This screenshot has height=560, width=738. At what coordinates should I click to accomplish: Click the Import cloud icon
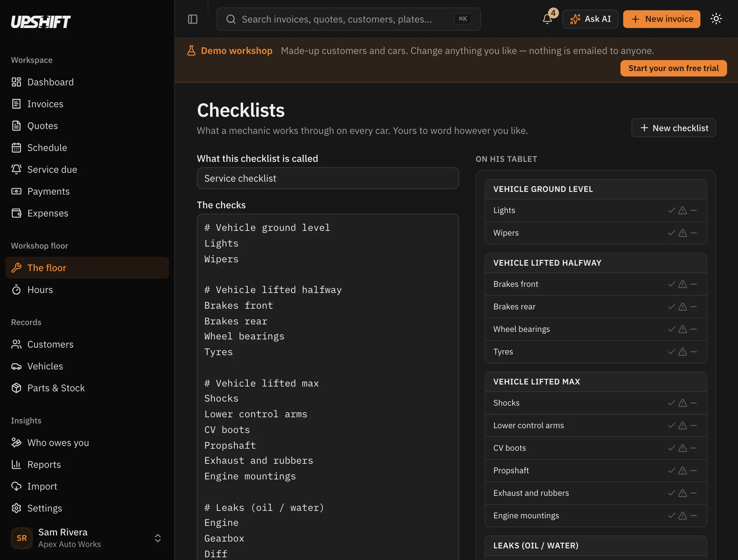tap(16, 486)
